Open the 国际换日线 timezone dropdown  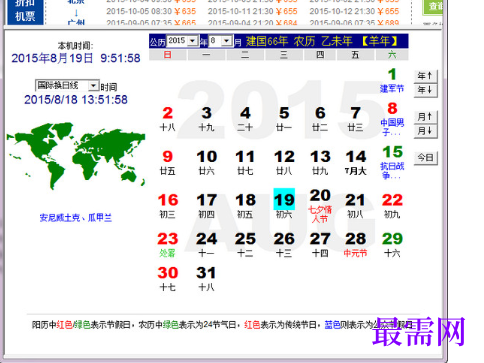coord(67,86)
